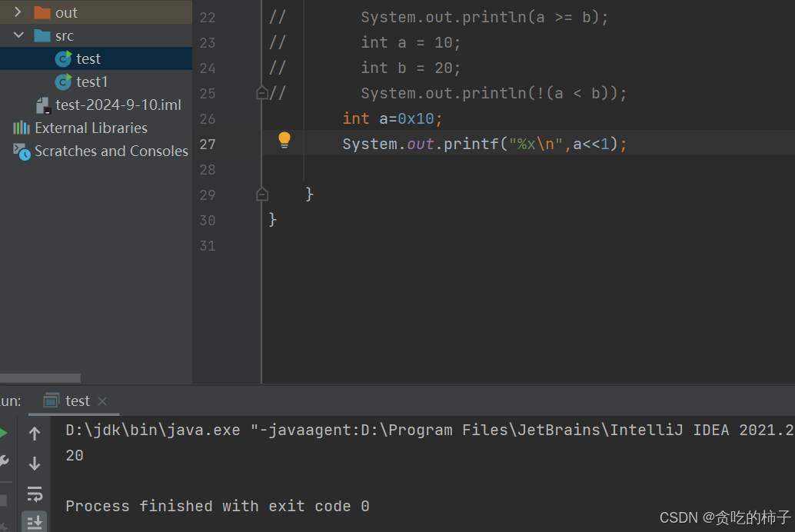Click the java.exe command line in console
Viewport: 795px width, 532px height.
coord(430,430)
